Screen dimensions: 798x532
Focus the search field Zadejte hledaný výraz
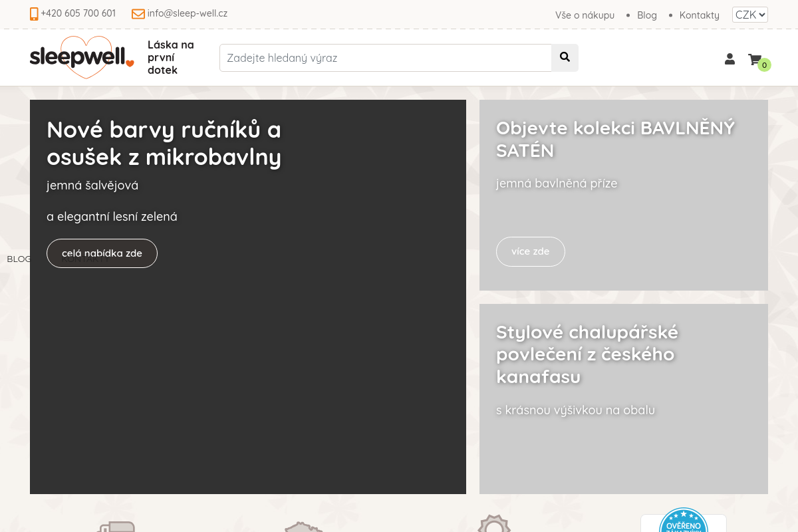[386, 58]
